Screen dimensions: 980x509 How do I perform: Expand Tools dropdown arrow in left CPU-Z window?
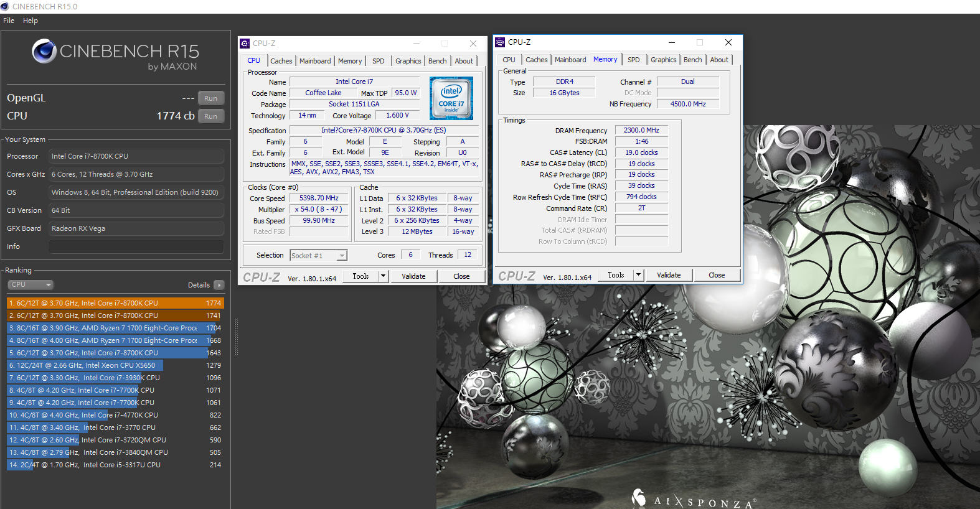[384, 276]
